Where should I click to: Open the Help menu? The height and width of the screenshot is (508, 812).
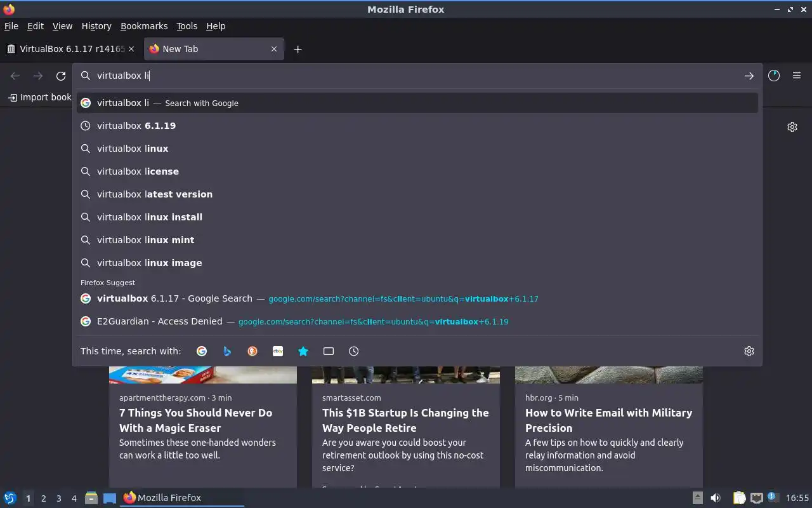pos(216,26)
